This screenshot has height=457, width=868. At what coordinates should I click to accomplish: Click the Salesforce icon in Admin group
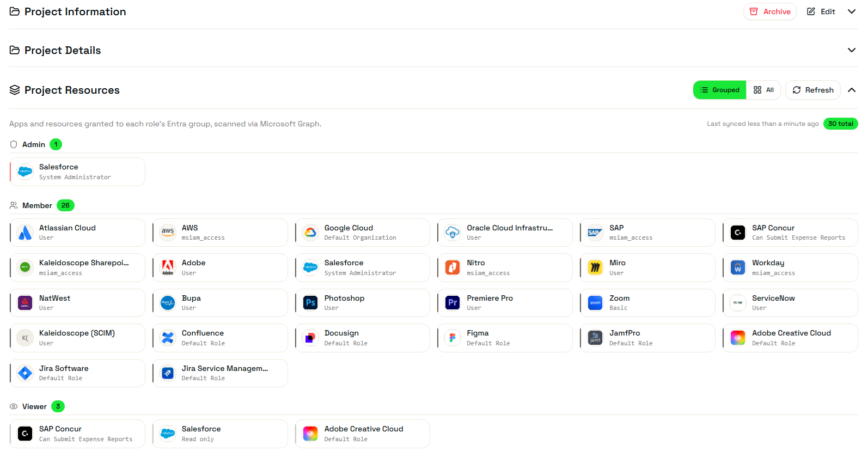click(25, 172)
